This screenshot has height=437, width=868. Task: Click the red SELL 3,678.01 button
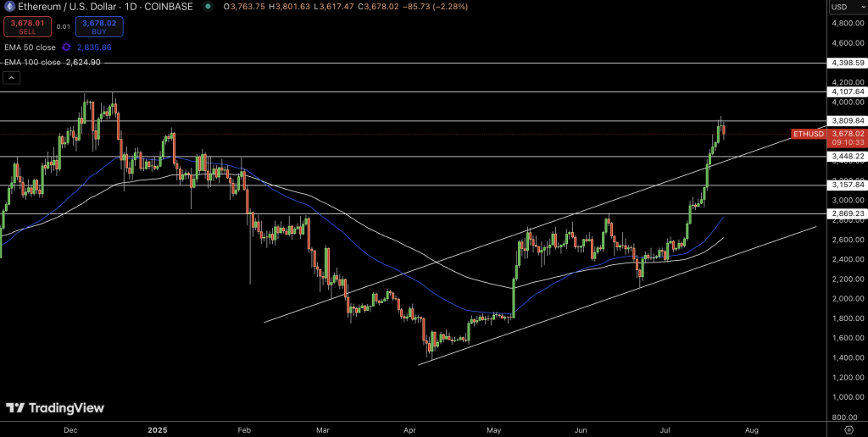(28, 26)
